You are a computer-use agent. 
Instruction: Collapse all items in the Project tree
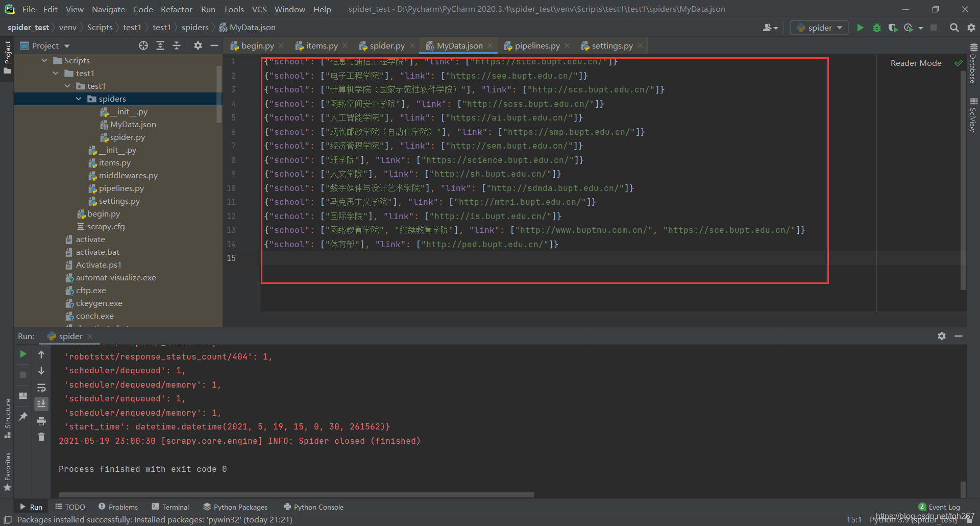click(x=177, y=45)
